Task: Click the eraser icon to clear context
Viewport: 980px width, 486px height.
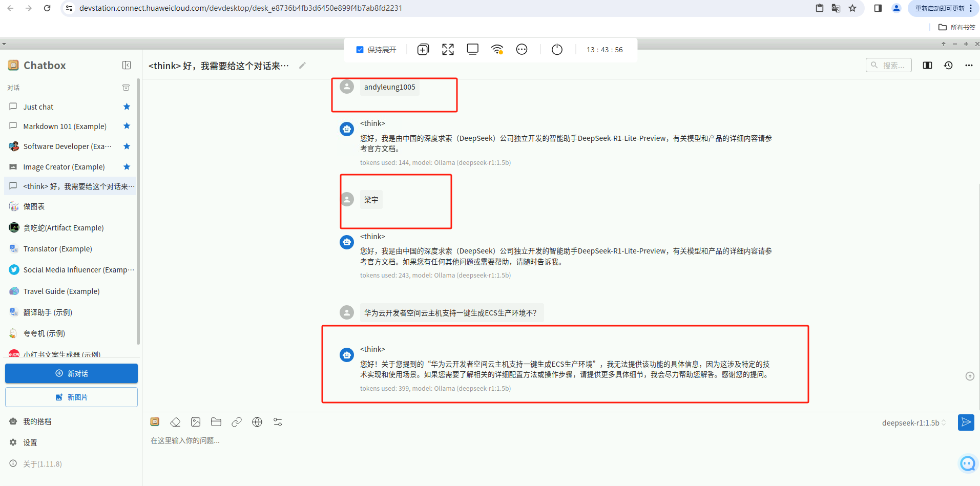Action: (175, 422)
